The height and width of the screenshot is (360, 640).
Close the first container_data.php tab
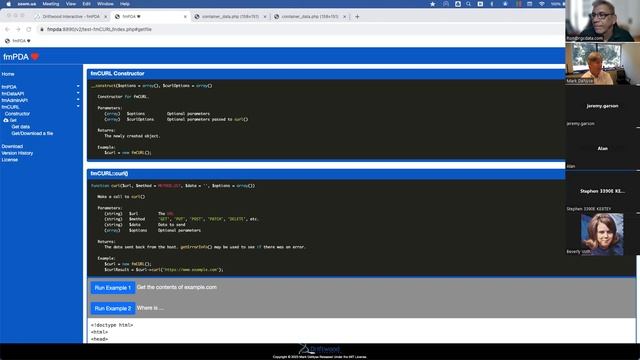pos(264,17)
